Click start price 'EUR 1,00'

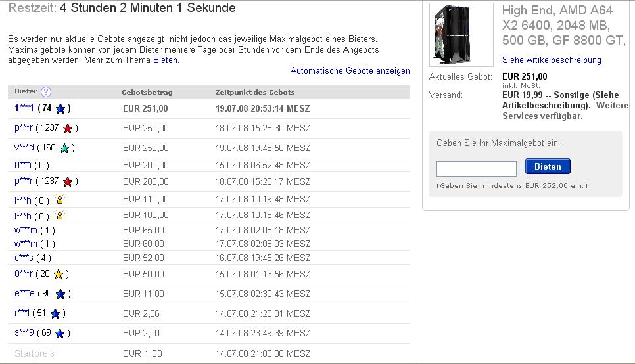142,354
